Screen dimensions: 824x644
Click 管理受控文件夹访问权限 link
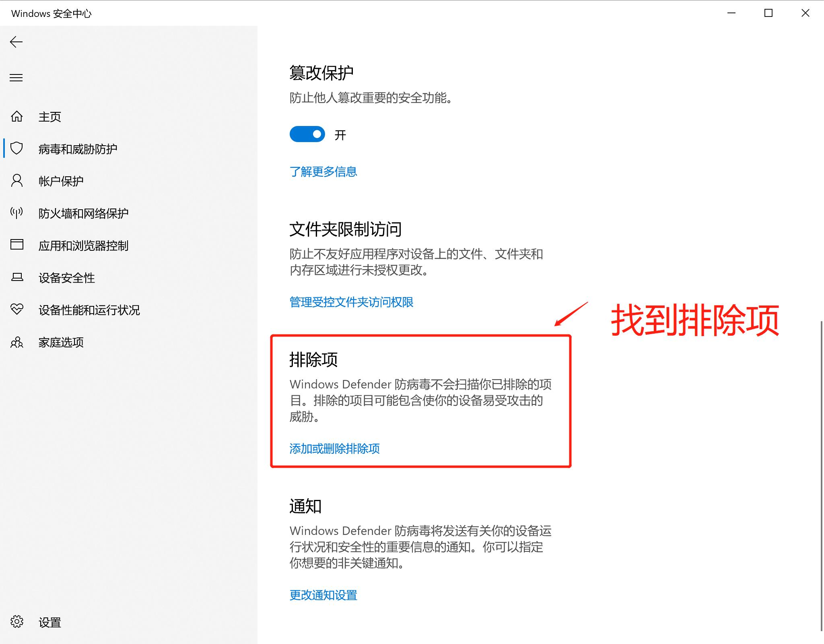coord(351,302)
